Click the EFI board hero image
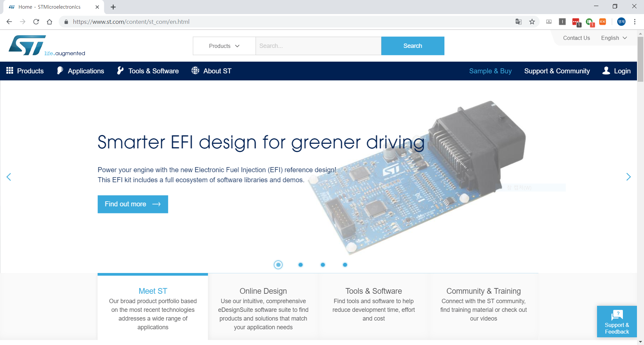The image size is (644, 345). (x=418, y=178)
